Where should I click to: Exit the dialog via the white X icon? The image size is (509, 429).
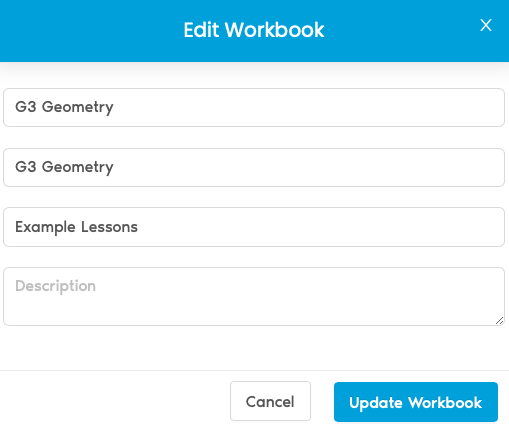point(486,25)
